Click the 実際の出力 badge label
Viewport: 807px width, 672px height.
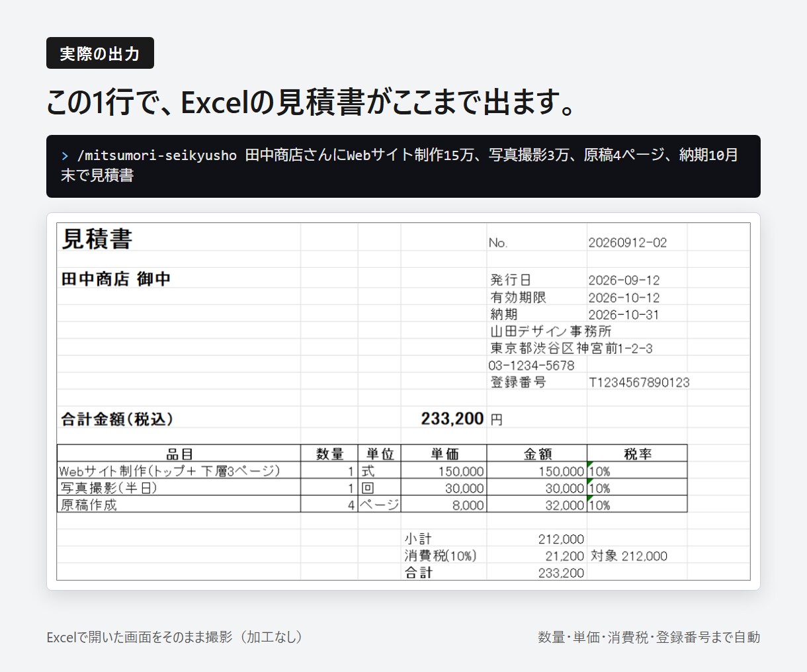tap(100, 53)
